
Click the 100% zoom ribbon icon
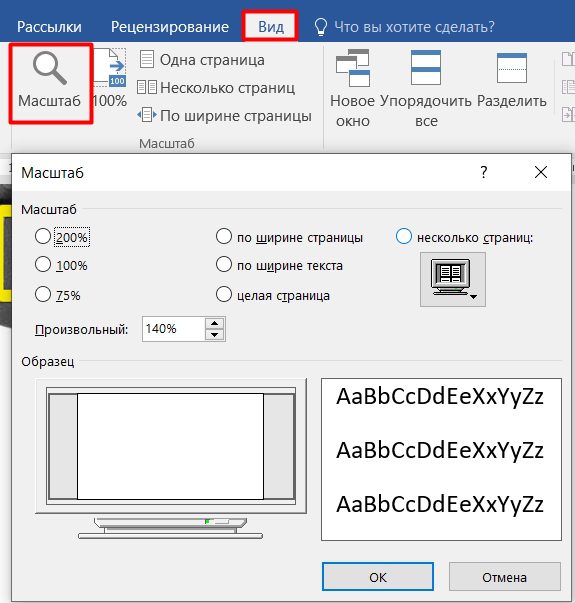coord(110,78)
